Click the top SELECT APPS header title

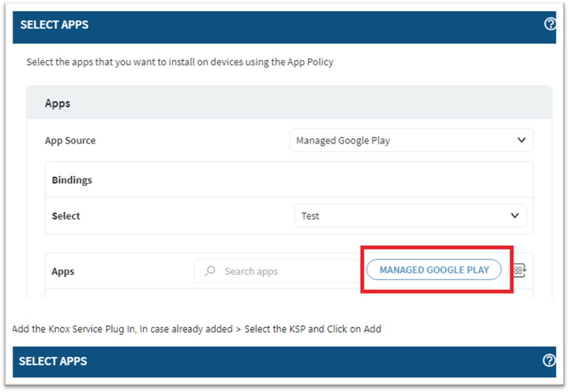click(x=54, y=25)
